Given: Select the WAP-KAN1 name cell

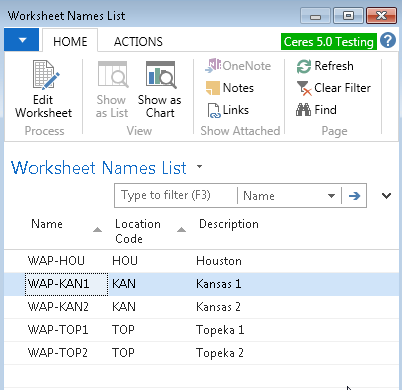Looking at the screenshot, I should click(x=66, y=284).
